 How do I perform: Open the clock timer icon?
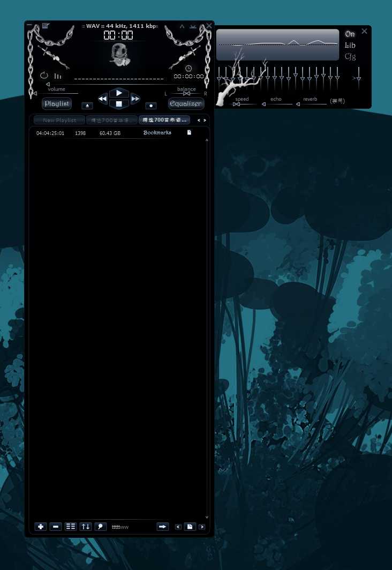(188, 68)
